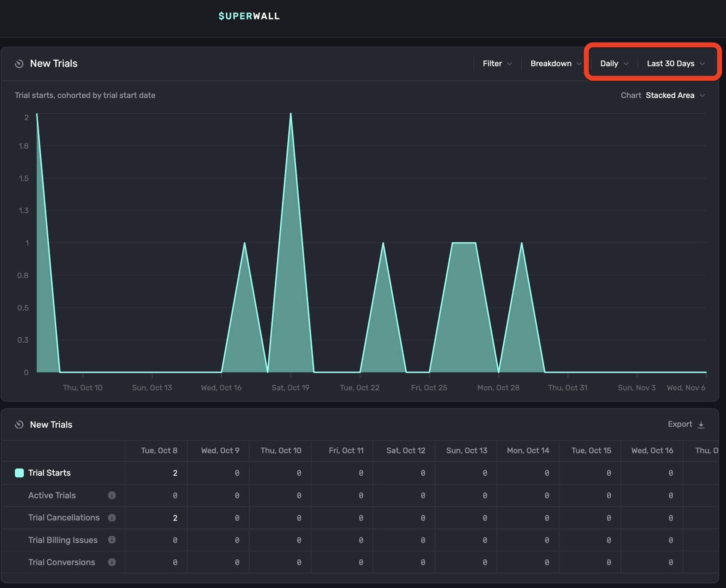This screenshot has width=726, height=588.
Task: Open info icon for Trial Billing Issues
Action: tap(112, 540)
